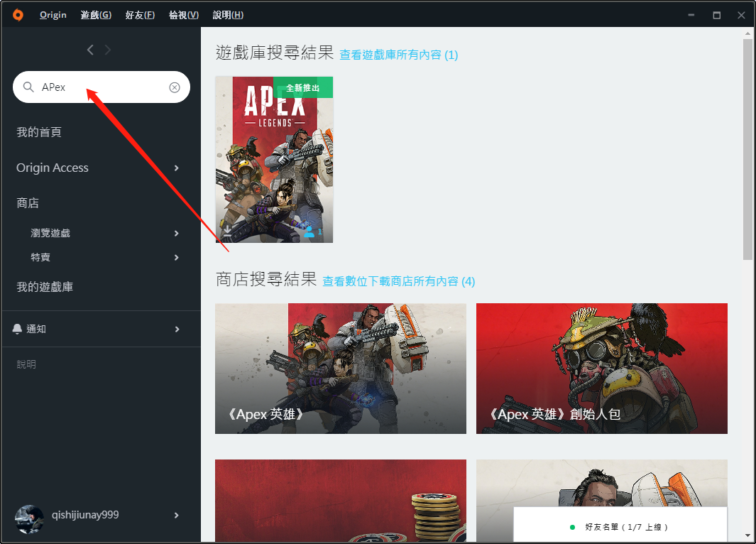Image resolution: width=756 pixels, height=544 pixels.
Task: Expand 特賣 chevron
Action: pos(177,258)
